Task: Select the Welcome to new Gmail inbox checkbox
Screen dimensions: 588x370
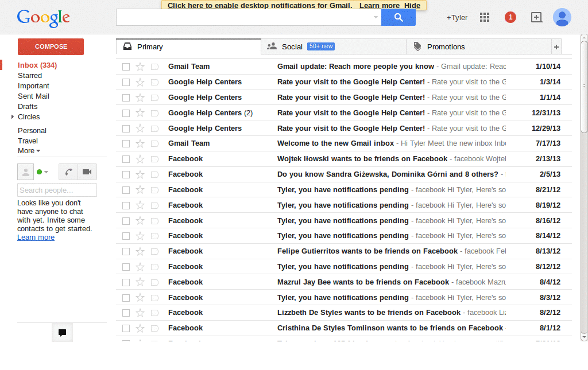Action: (x=126, y=143)
